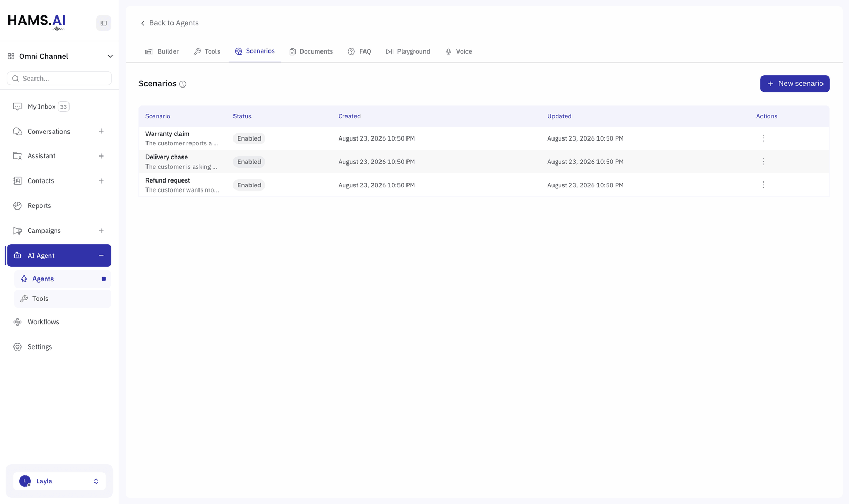Open the Conversations section
This screenshot has height=504, width=849.
pos(49,132)
